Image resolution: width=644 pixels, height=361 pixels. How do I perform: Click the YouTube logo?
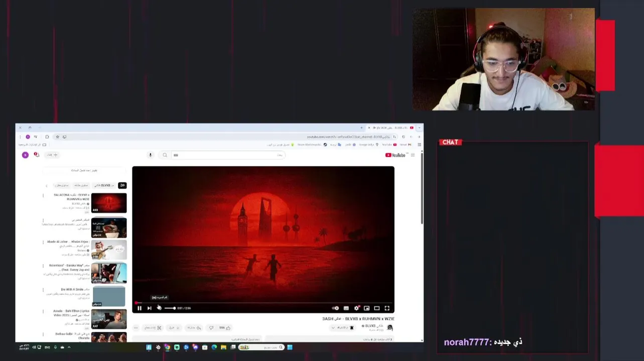(x=395, y=155)
